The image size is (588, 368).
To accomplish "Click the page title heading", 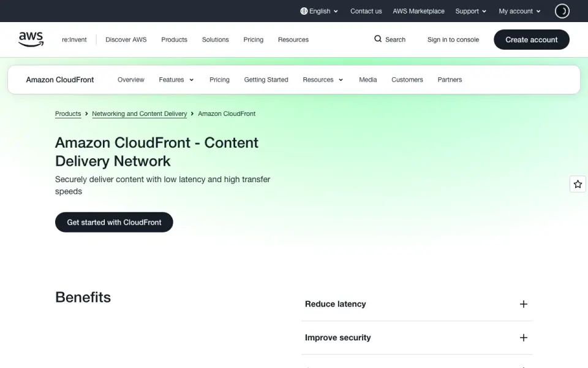I will click(x=157, y=152).
